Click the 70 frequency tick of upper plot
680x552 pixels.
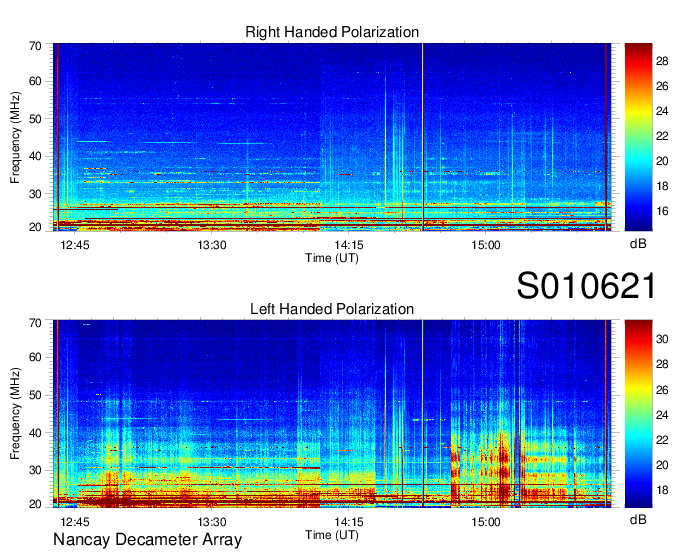point(35,46)
